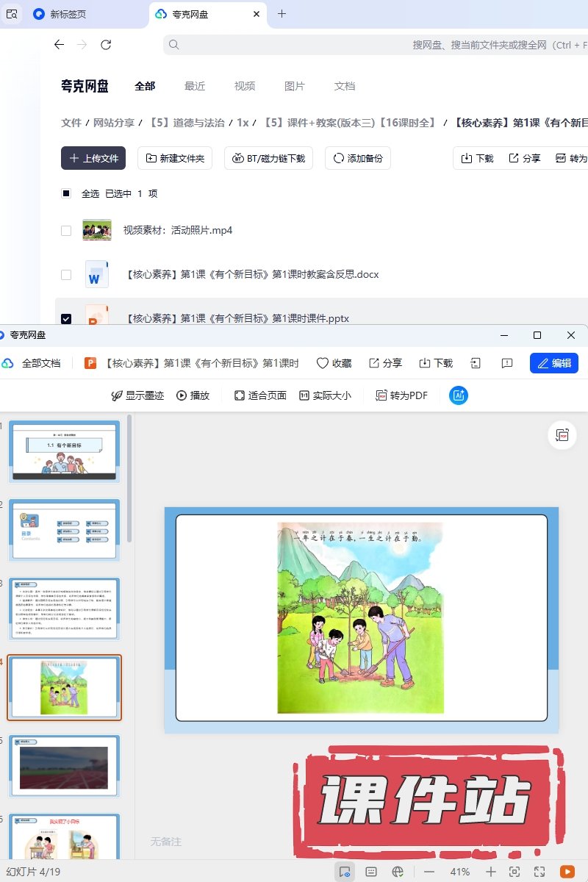This screenshot has height=882, width=588.
Task: Tick the checkbox beside the 教案含反思.docx file
Action: 66,275
